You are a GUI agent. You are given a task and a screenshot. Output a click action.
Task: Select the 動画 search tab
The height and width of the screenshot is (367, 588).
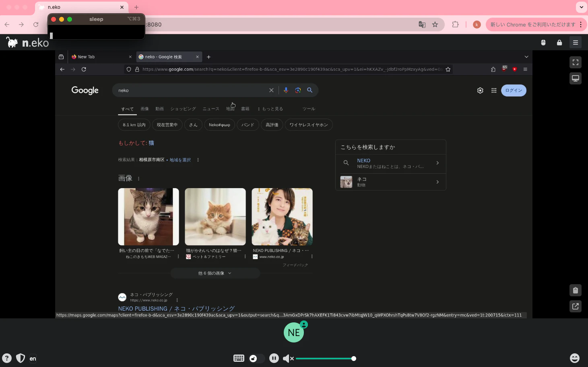pyautogui.click(x=159, y=109)
